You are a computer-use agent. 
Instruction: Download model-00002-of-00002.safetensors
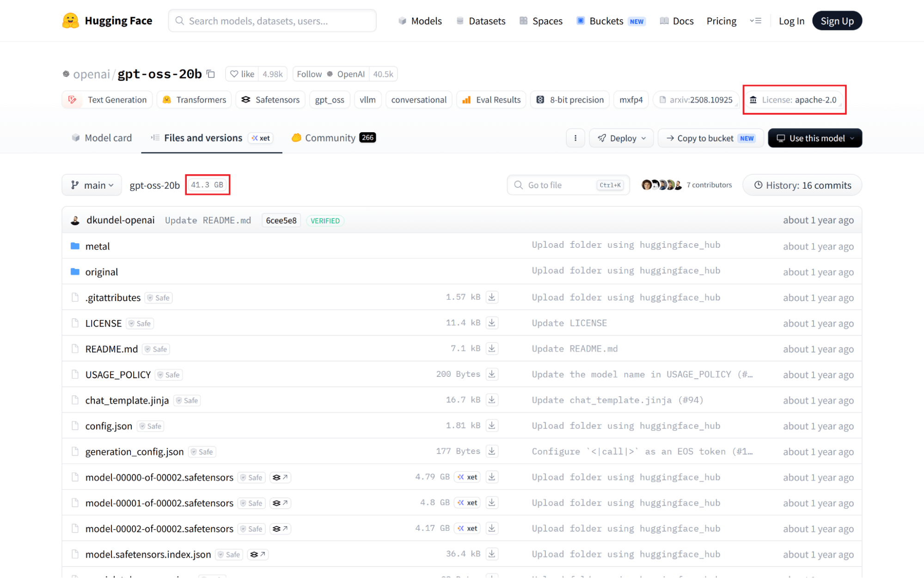[x=492, y=529]
